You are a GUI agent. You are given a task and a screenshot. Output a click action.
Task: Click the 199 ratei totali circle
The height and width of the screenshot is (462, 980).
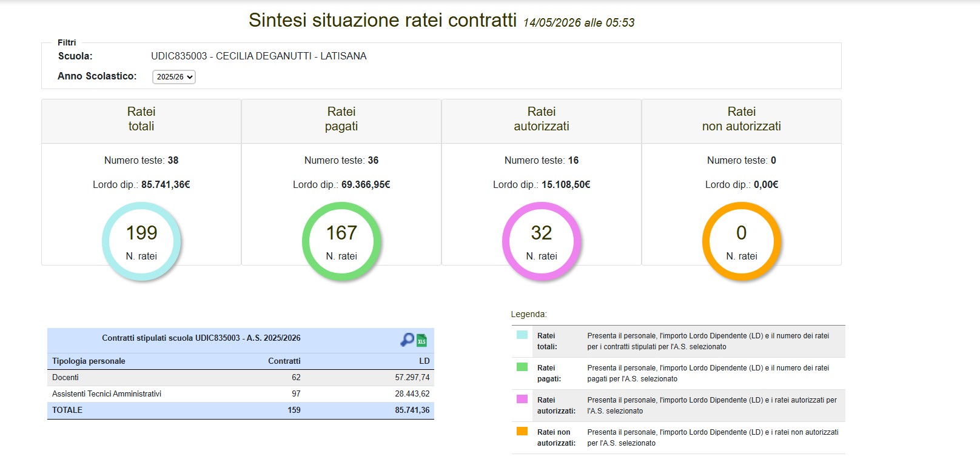(141, 241)
